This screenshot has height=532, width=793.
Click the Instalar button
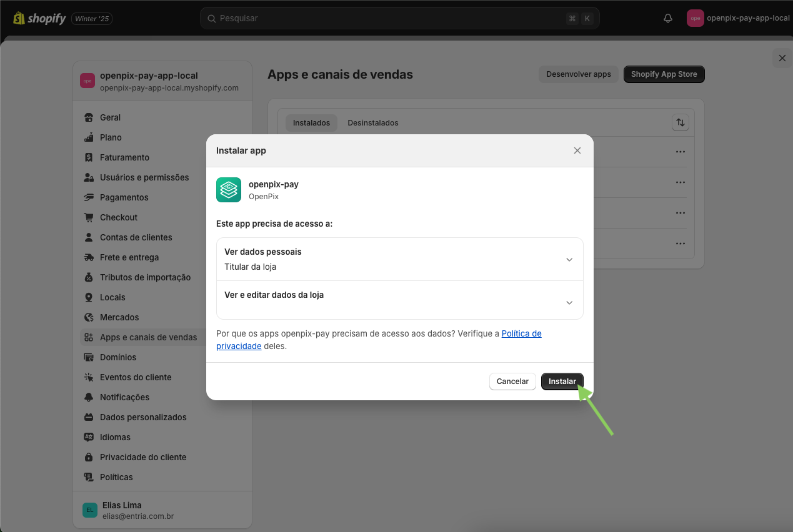point(562,381)
